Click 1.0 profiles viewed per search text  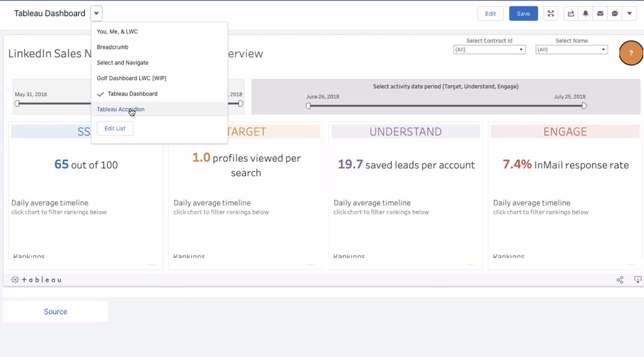pyautogui.click(x=246, y=165)
